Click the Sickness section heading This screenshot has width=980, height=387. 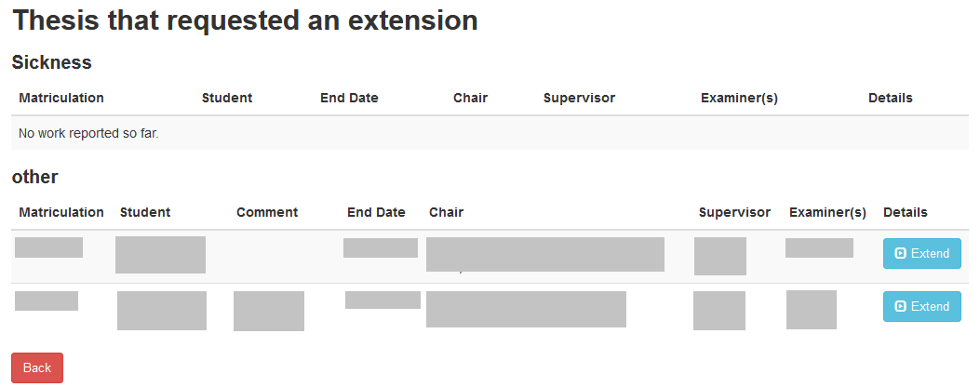51,62
